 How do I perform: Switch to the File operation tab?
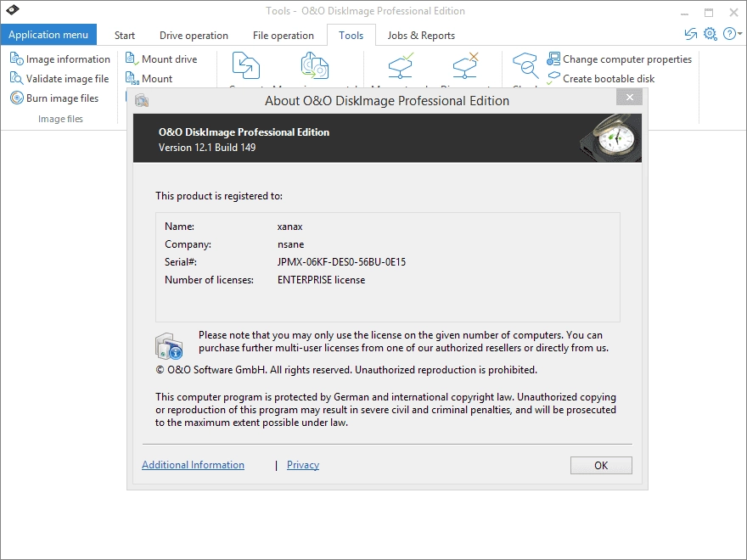click(x=284, y=36)
